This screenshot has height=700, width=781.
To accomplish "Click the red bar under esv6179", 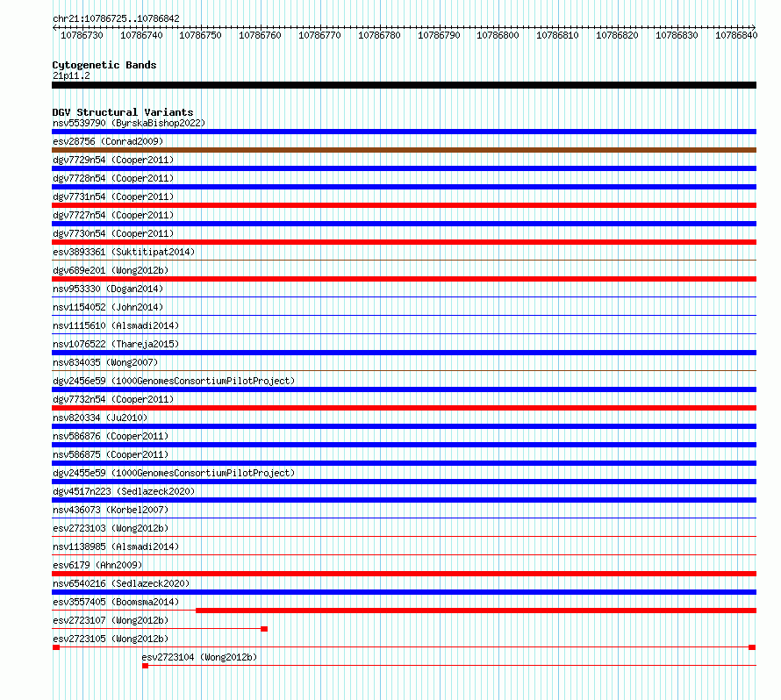I will point(404,574).
